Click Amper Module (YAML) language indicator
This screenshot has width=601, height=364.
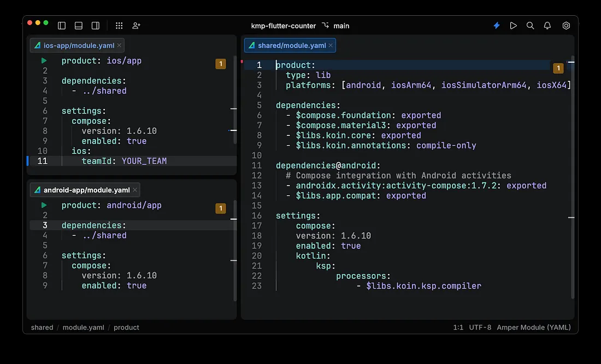click(x=534, y=327)
